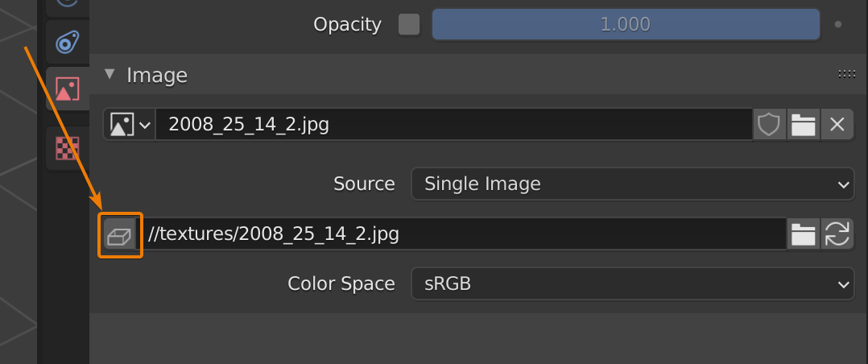
Task: Click the open image folder icon beside shield
Action: [803, 125]
